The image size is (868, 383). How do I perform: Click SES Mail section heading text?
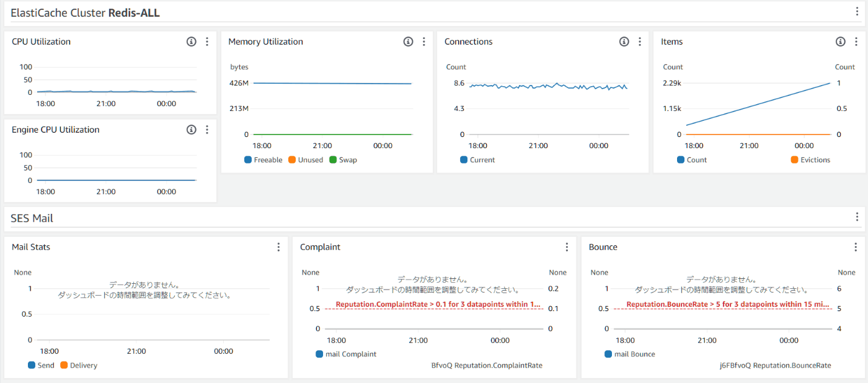point(32,218)
